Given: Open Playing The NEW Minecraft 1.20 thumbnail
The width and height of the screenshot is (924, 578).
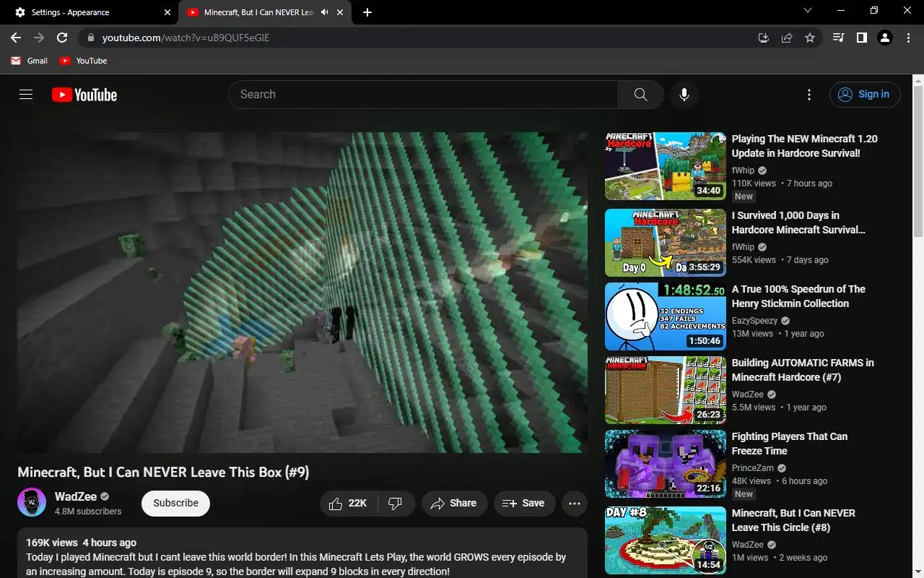Looking at the screenshot, I should (x=666, y=165).
